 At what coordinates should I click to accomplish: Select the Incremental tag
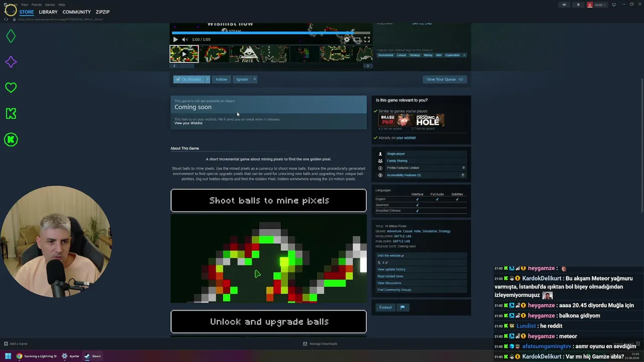tap(386, 55)
